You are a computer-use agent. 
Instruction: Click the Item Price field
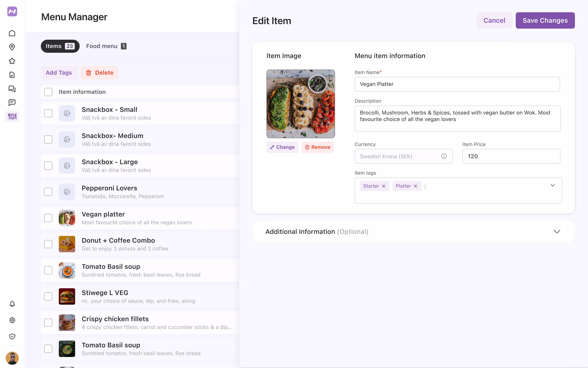pyautogui.click(x=511, y=156)
